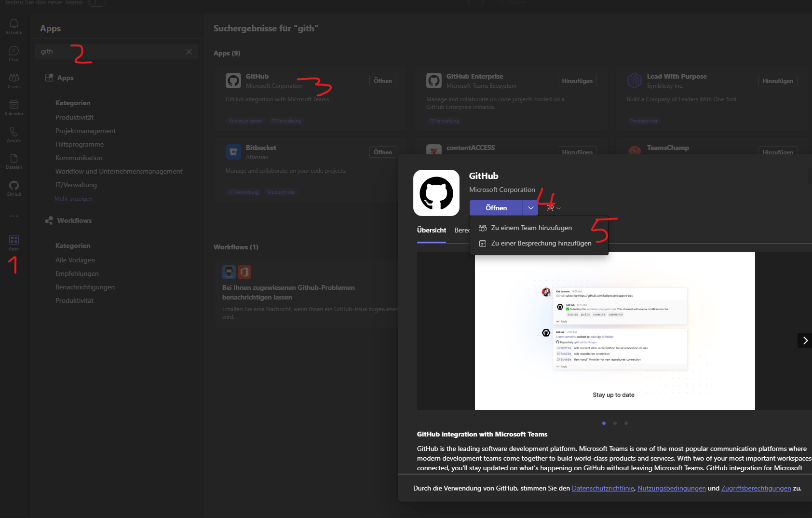Viewport: 812px width, 518px height.
Task: Select the Hilfsprogramme category
Action: (80, 144)
